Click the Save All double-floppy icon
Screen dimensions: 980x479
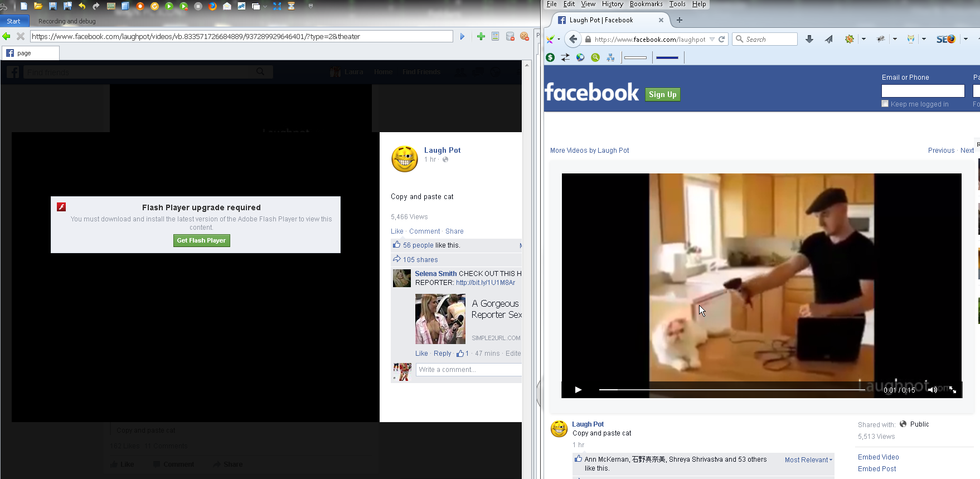(67, 6)
